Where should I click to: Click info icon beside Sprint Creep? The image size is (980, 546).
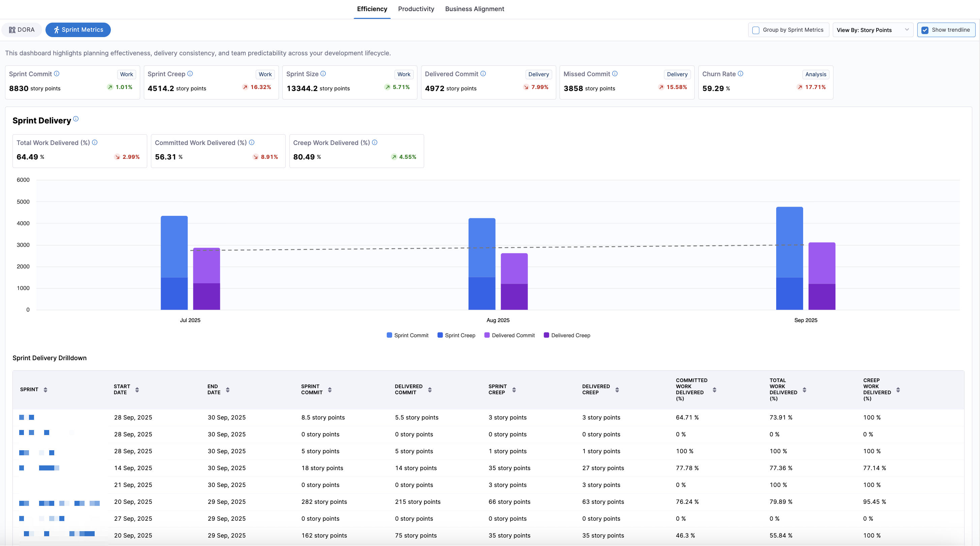pos(190,74)
